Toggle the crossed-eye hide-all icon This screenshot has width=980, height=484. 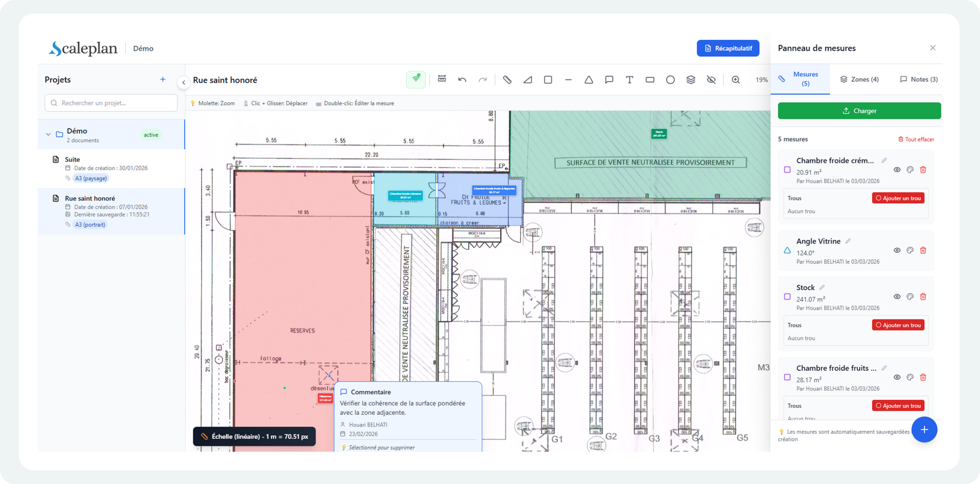[711, 80]
